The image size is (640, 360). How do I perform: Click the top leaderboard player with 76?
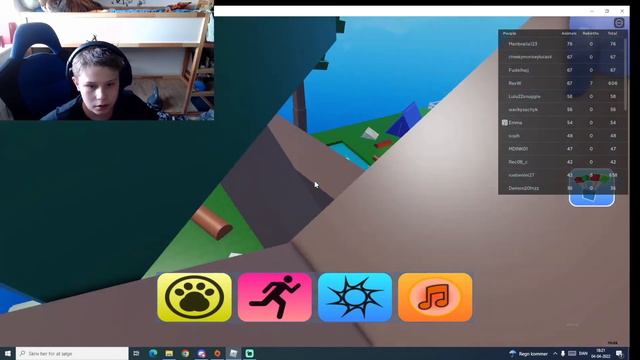click(562, 44)
